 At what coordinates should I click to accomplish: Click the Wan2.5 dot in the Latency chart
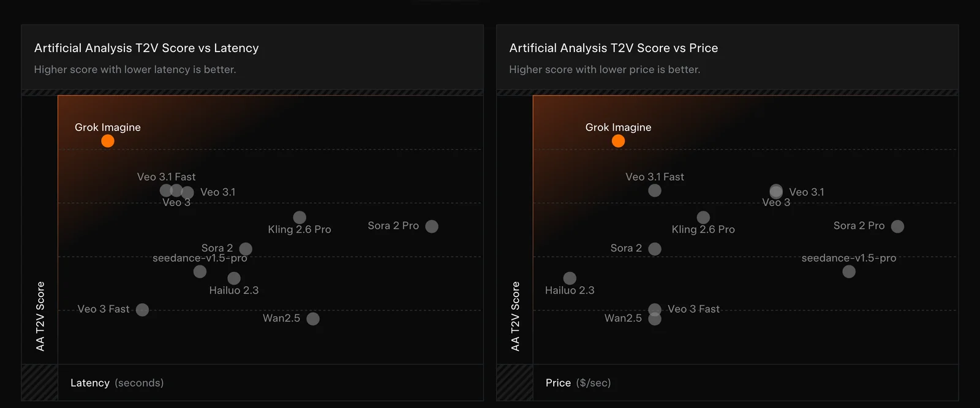coord(313,319)
